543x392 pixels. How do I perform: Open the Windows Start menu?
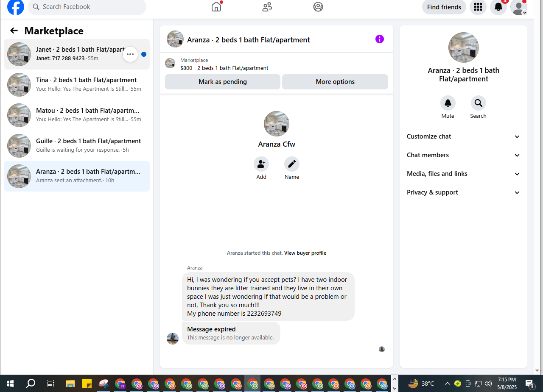pos(10,384)
